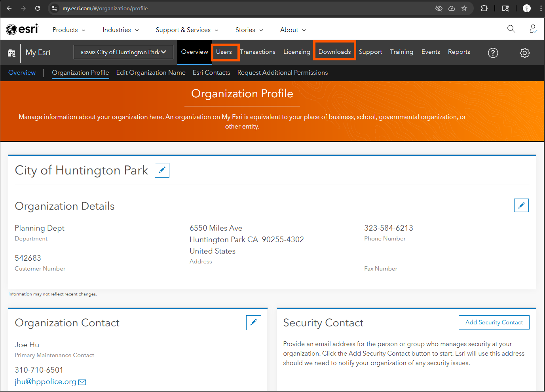Open the Esri account user icon
The height and width of the screenshot is (392, 545).
pos(533,29)
